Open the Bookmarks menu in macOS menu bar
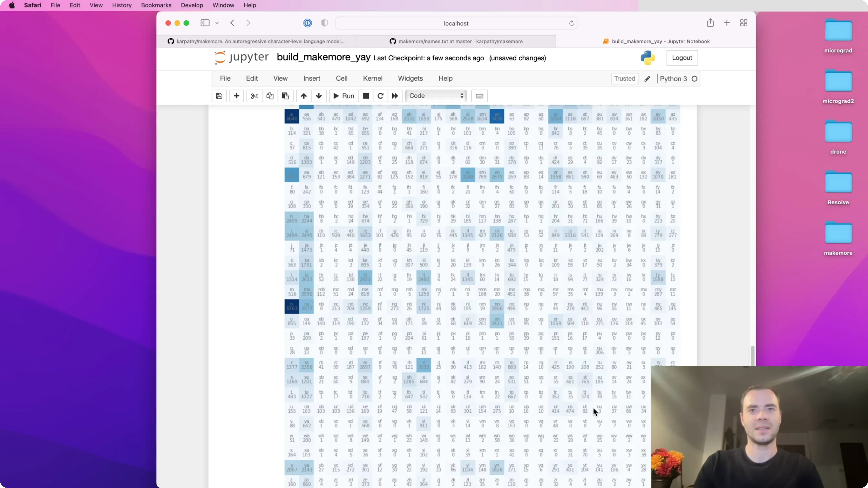The width and height of the screenshot is (868, 488). point(156,5)
